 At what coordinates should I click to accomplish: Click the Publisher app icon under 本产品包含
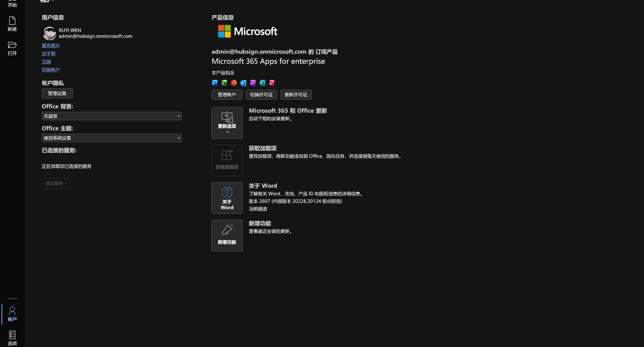(x=262, y=83)
